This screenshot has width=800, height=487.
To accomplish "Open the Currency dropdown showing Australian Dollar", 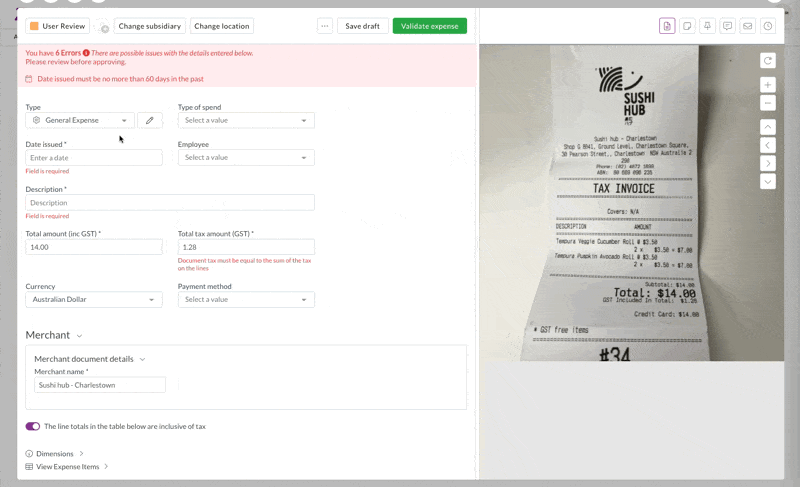I will point(94,299).
